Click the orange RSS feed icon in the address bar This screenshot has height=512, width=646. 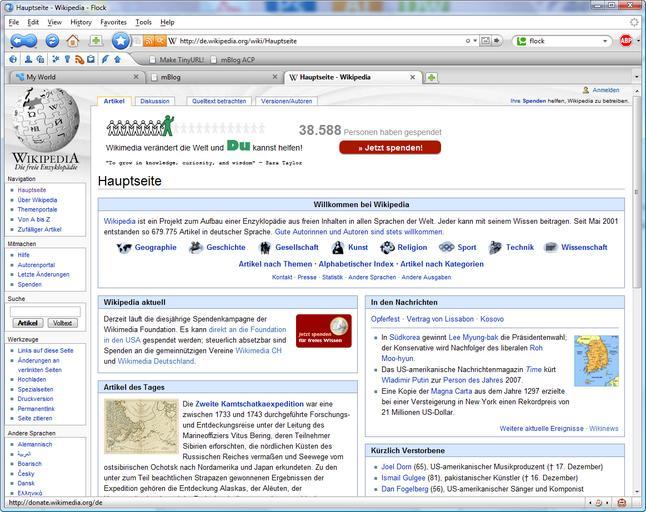coord(148,41)
